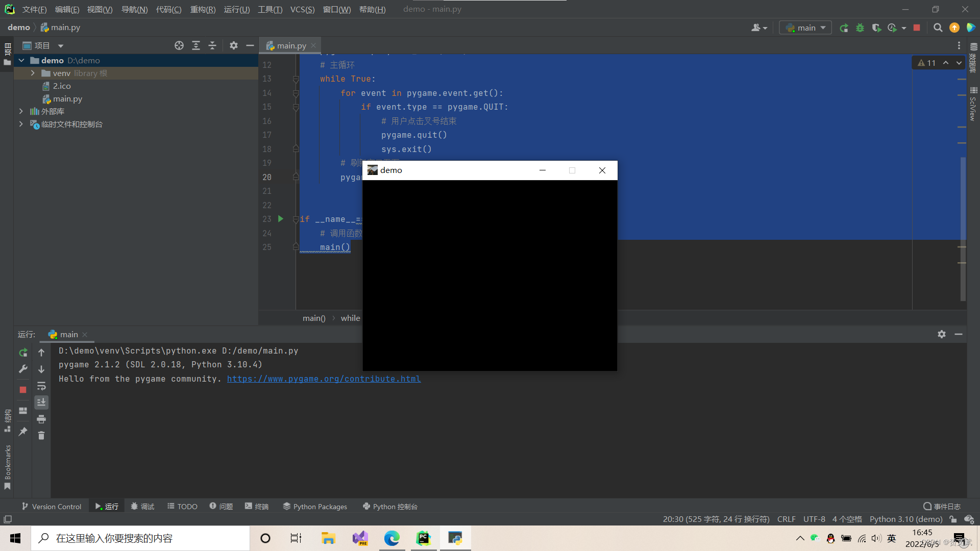
Task: Expand the 外部库 tree item
Action: point(20,111)
